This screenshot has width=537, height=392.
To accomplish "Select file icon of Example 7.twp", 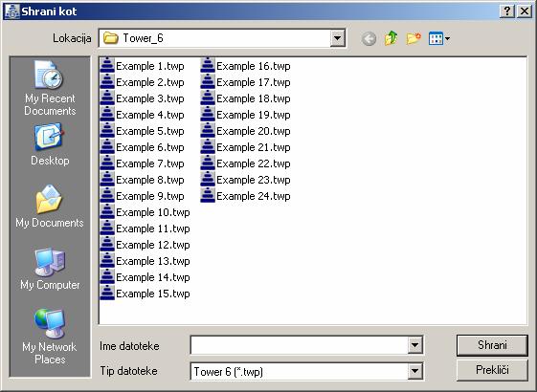I will pyautogui.click(x=107, y=163).
